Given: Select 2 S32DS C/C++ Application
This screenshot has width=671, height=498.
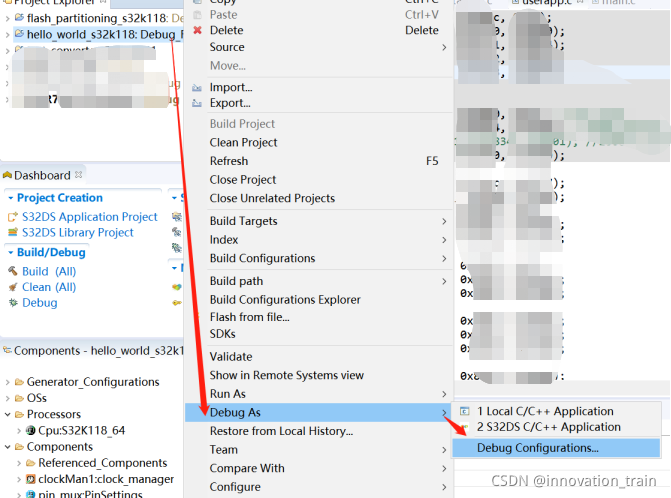Looking at the screenshot, I should click(556, 427).
